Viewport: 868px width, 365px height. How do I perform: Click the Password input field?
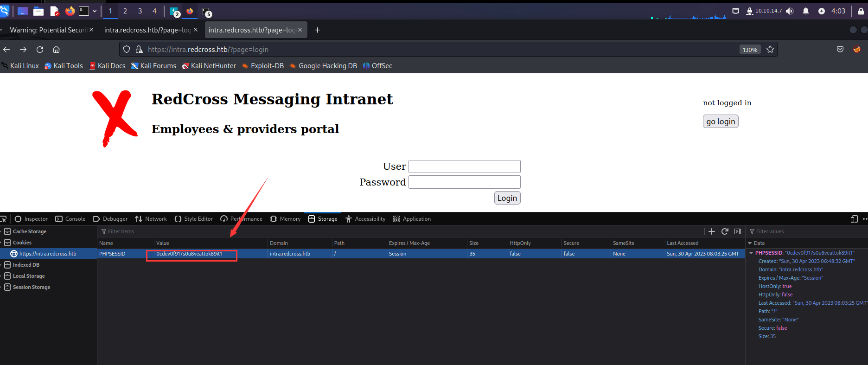(x=465, y=182)
